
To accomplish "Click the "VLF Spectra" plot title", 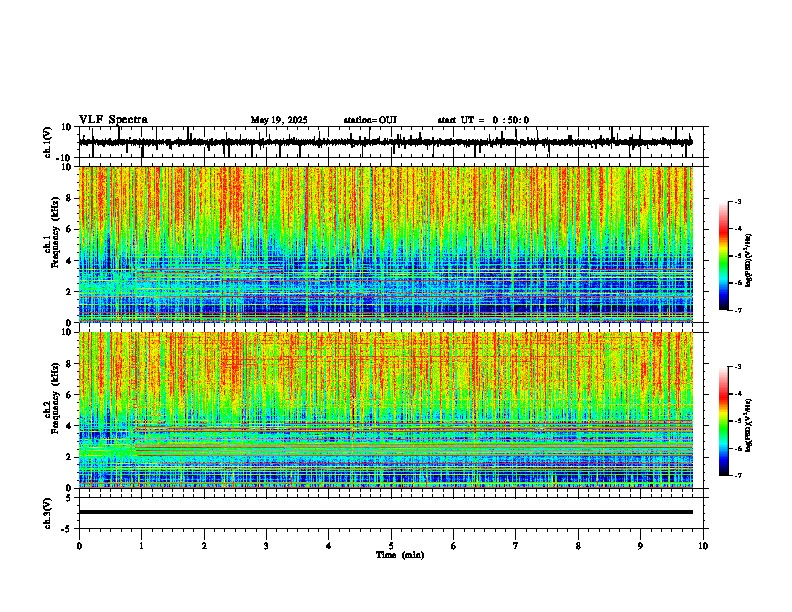I will [x=113, y=120].
